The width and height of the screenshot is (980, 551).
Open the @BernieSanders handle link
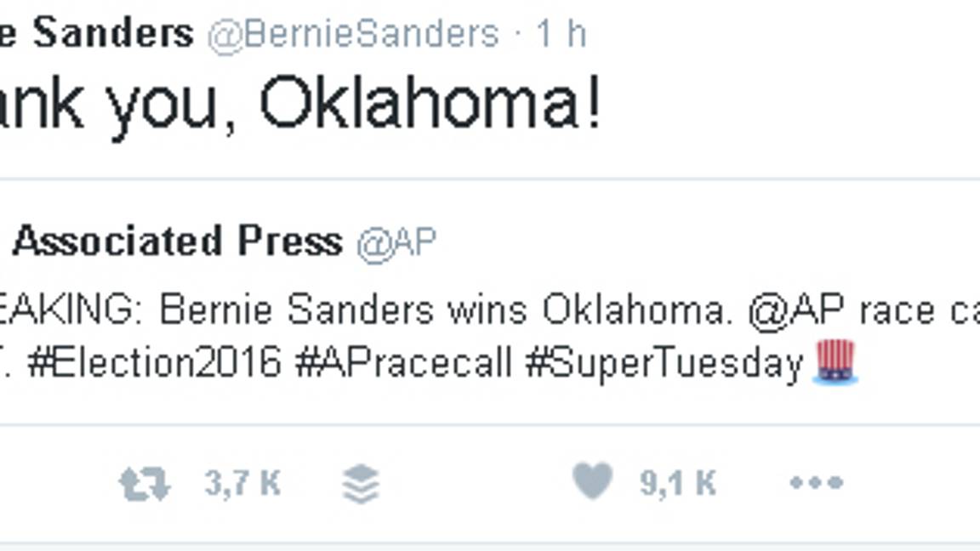pyautogui.click(x=354, y=35)
